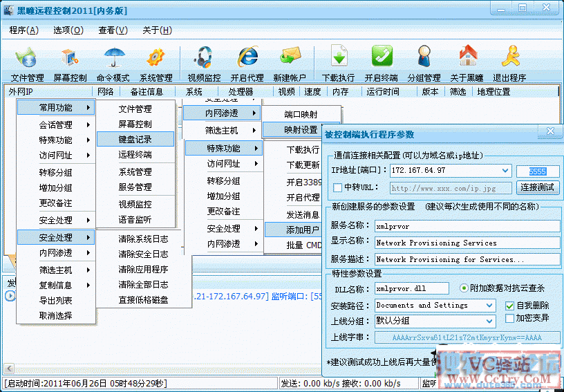Choose 导出列表 in the context menu
The image size is (564, 392).
coord(56,300)
